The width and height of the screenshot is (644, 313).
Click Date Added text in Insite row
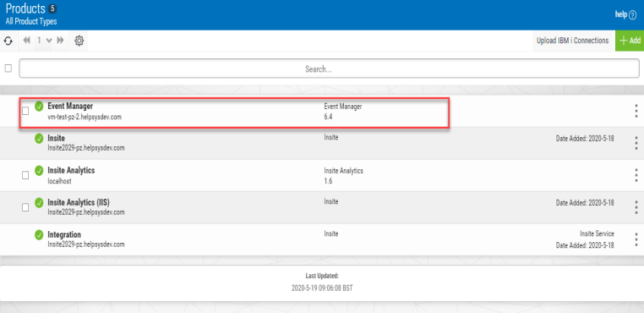point(585,139)
